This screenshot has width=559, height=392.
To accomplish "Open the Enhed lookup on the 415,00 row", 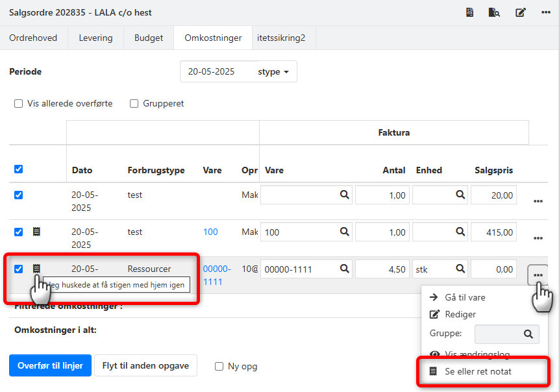I will point(460,232).
